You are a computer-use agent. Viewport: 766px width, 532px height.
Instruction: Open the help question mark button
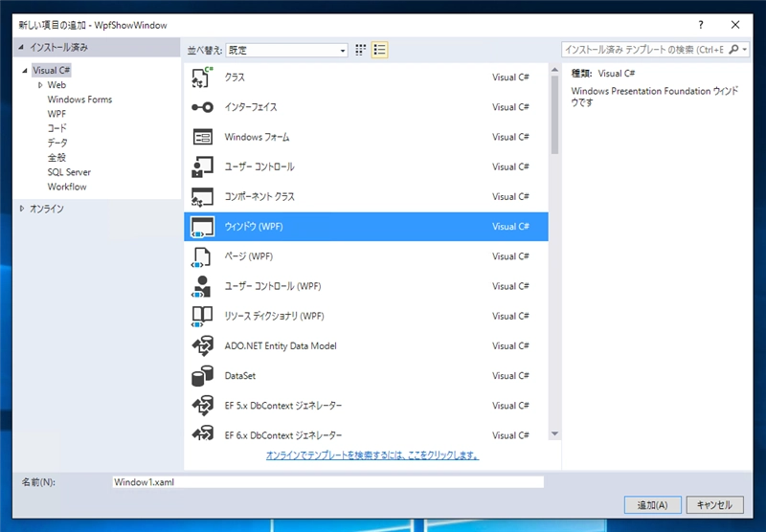point(701,25)
